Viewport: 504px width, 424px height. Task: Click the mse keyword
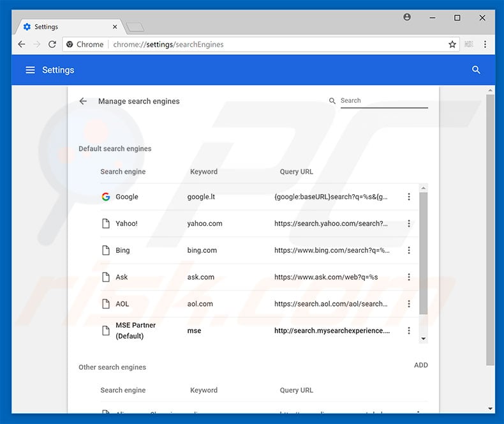(194, 330)
